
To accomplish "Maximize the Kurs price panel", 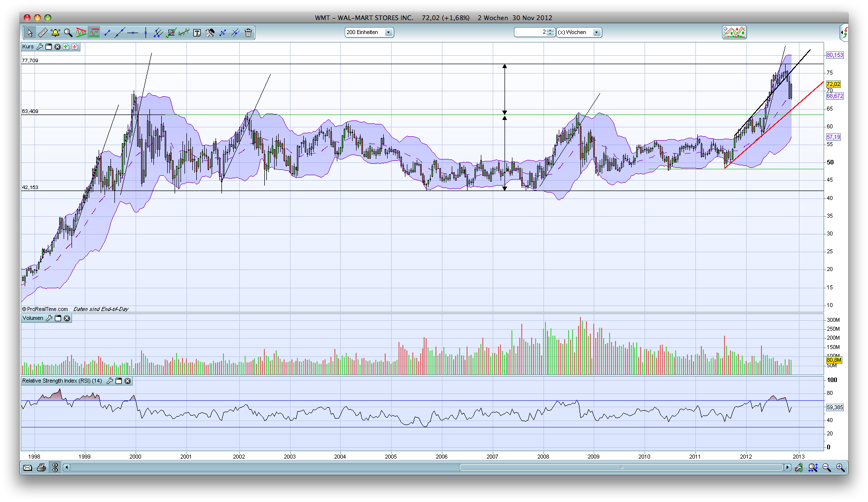I will tap(48, 46).
